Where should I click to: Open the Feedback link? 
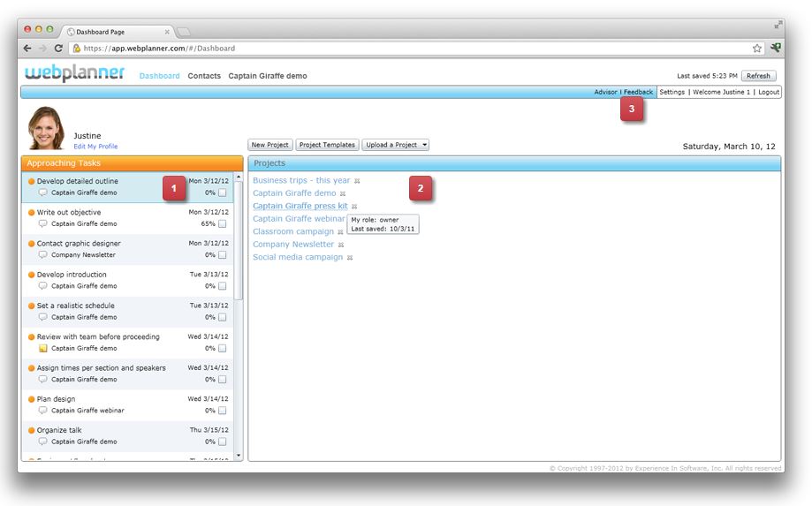pyautogui.click(x=638, y=92)
